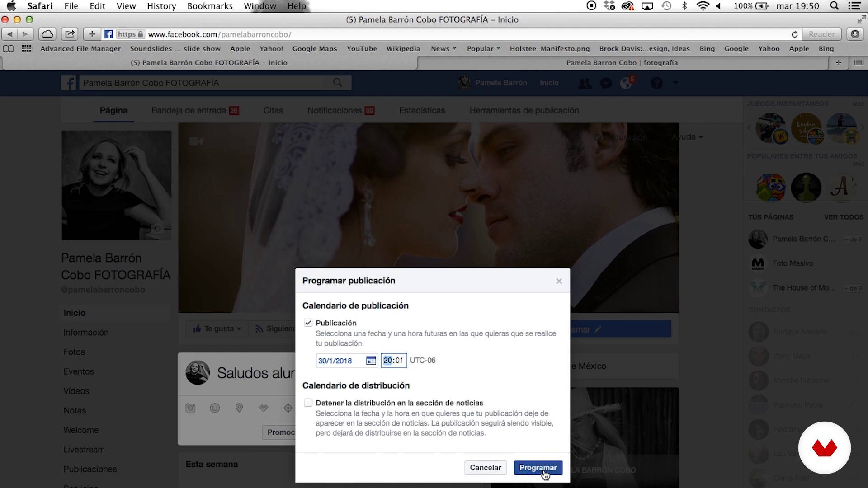Open Top Sites grid icon
Image resolution: width=868 pixels, height=488 pixels.
(x=27, y=48)
